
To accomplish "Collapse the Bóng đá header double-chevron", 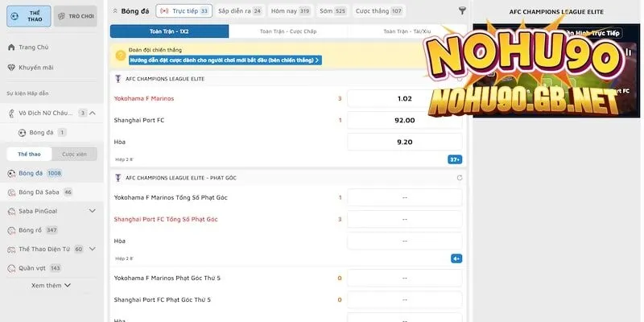I will pos(115,11).
